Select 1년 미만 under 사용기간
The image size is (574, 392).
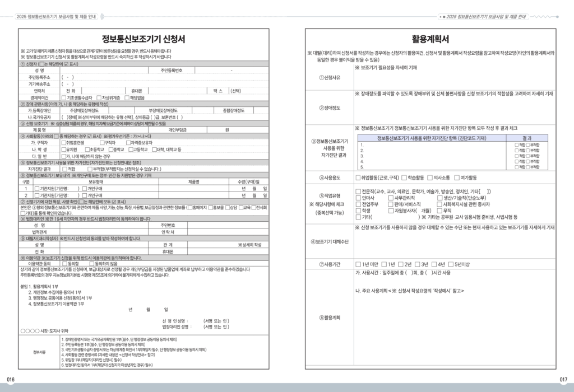[358, 264]
